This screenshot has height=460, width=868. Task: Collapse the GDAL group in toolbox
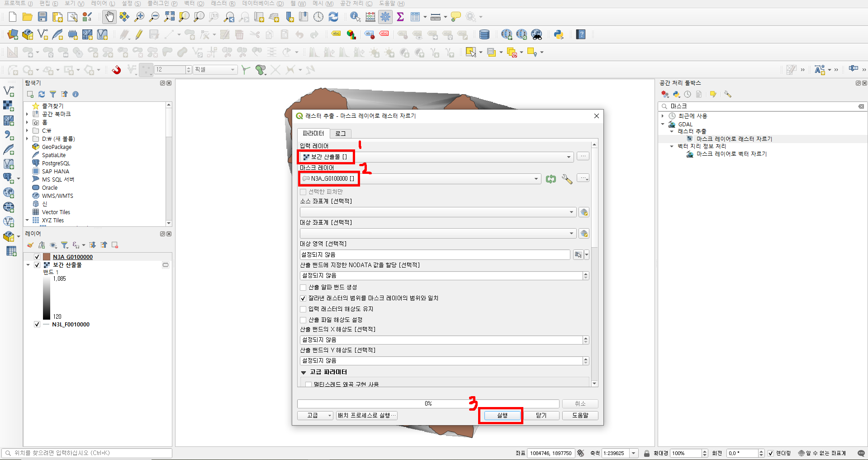point(663,124)
